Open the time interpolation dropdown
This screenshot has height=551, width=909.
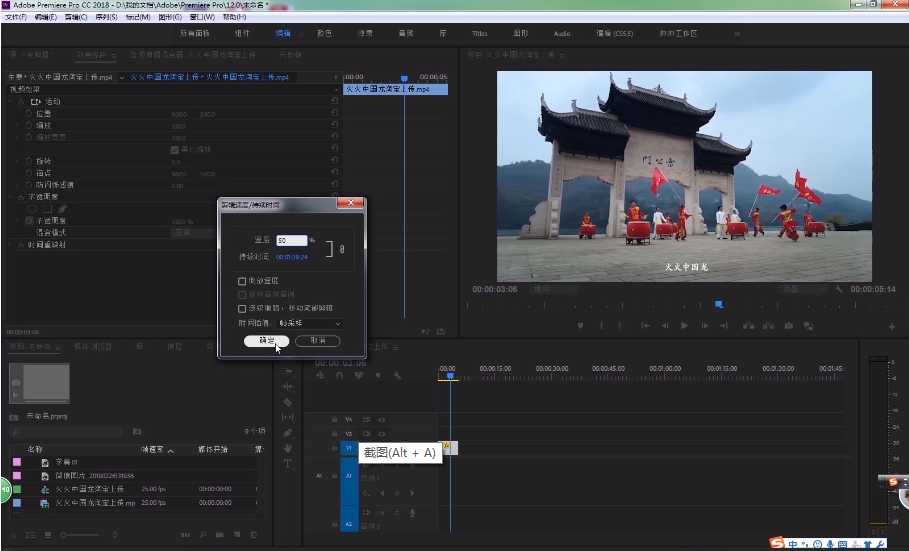310,324
